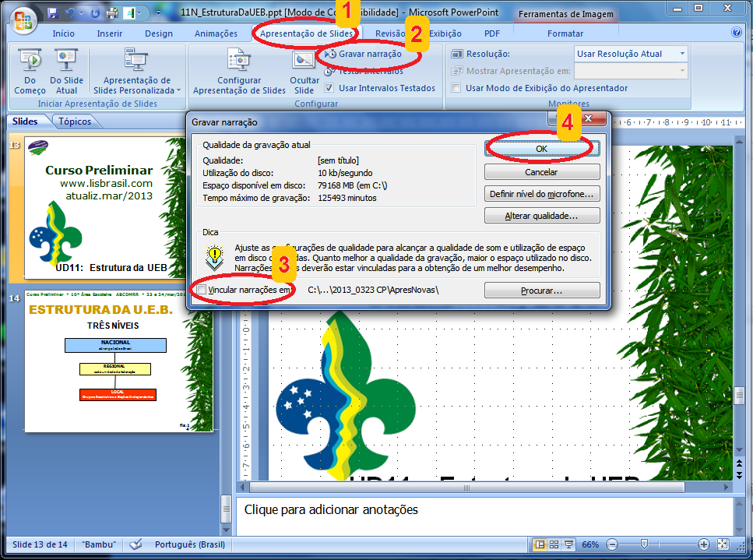
Task: Start slideshow from status bar icon
Action: point(569,544)
